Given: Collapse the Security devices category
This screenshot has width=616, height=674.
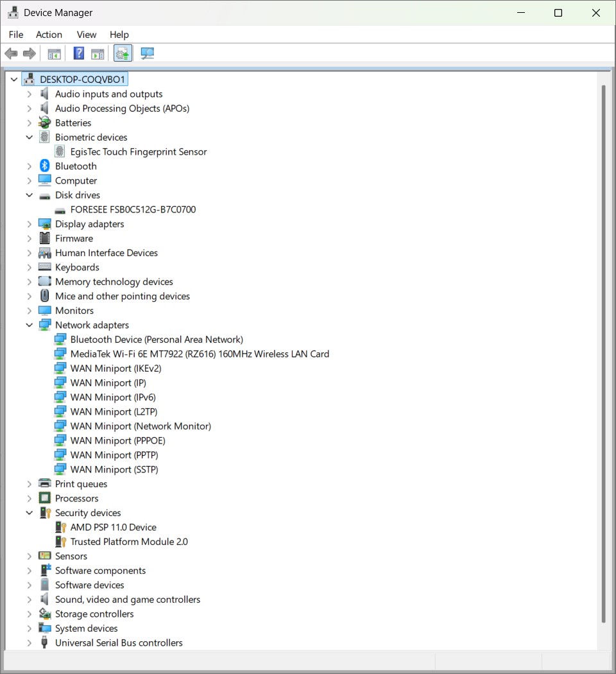Looking at the screenshot, I should coord(29,513).
